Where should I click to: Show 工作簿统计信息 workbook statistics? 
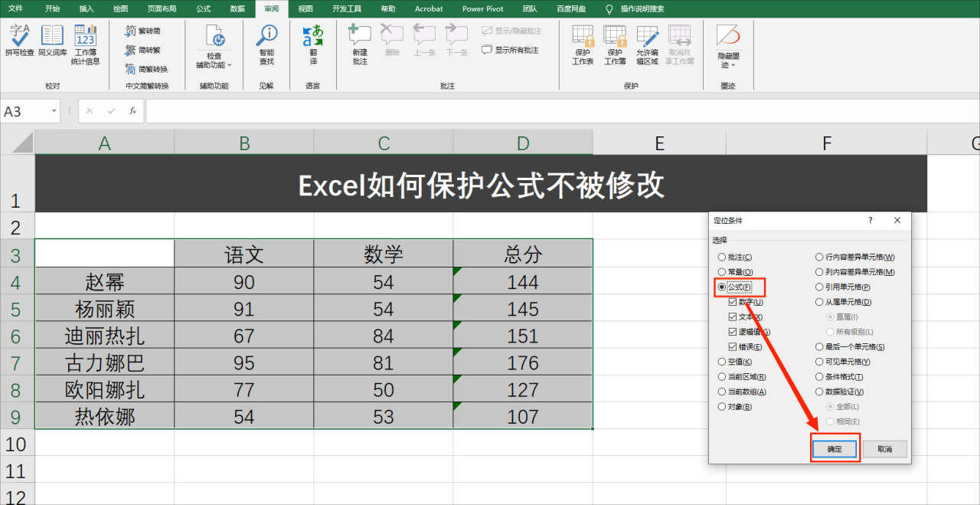(x=85, y=45)
